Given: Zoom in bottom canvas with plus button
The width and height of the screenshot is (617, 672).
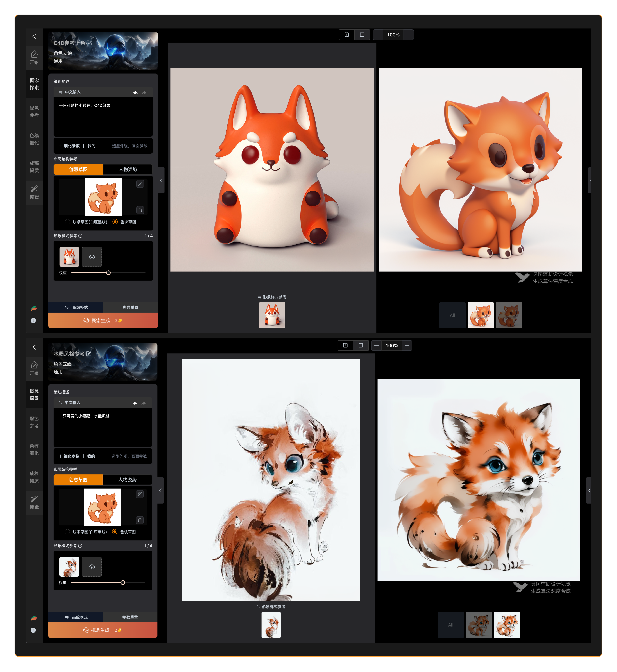Looking at the screenshot, I should (x=407, y=345).
